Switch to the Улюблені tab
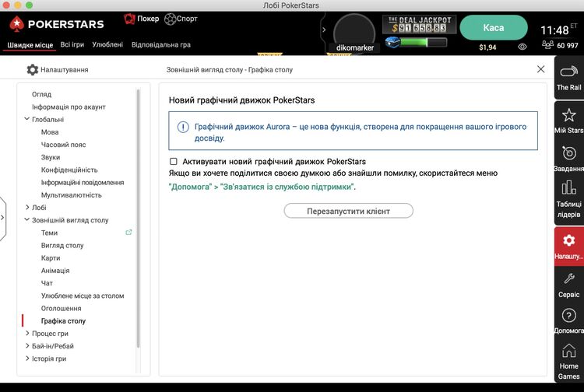 click(x=107, y=44)
